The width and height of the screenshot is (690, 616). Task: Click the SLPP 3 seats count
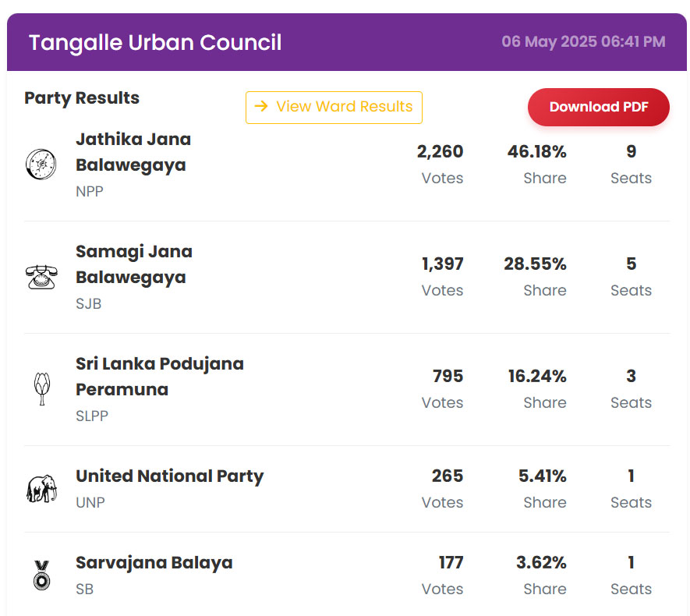click(x=631, y=376)
